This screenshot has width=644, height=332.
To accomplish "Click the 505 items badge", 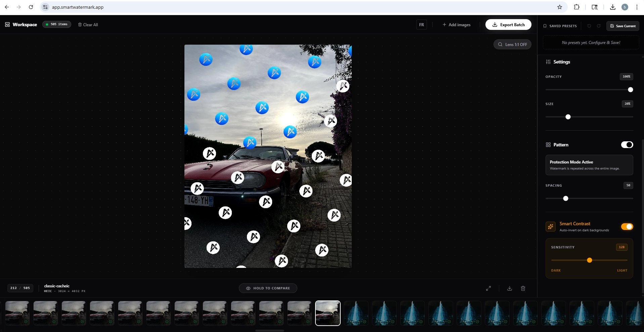I will (57, 24).
